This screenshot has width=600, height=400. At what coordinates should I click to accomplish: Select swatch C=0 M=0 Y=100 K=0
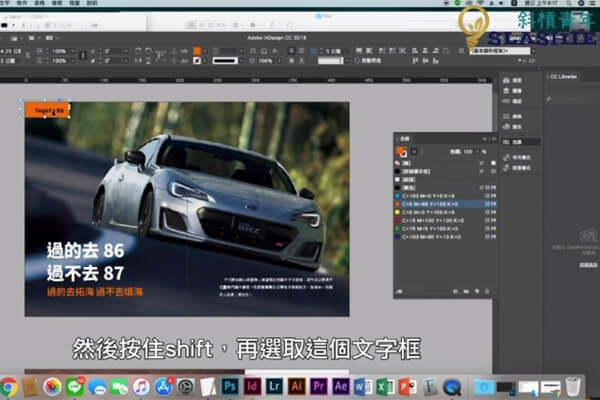[446, 212]
